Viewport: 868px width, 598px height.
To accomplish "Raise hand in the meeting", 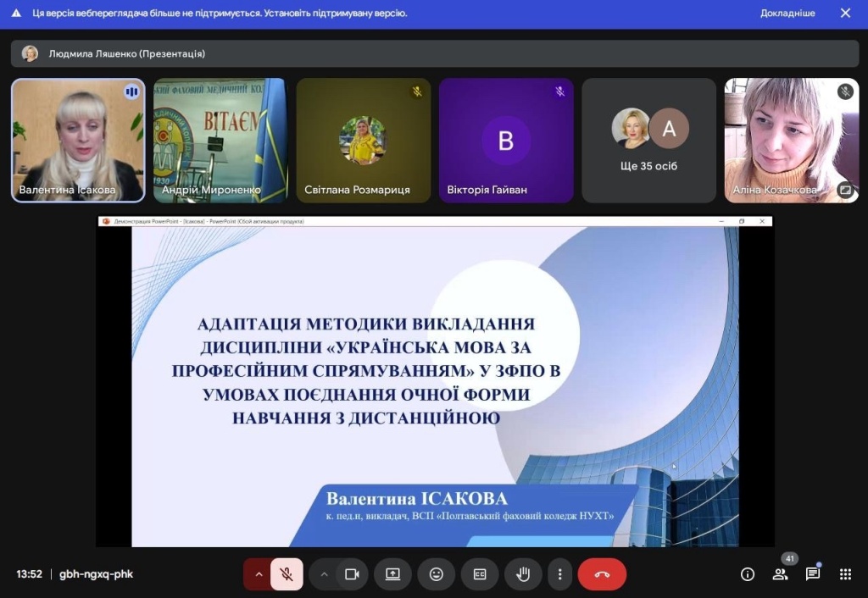I will click(523, 574).
